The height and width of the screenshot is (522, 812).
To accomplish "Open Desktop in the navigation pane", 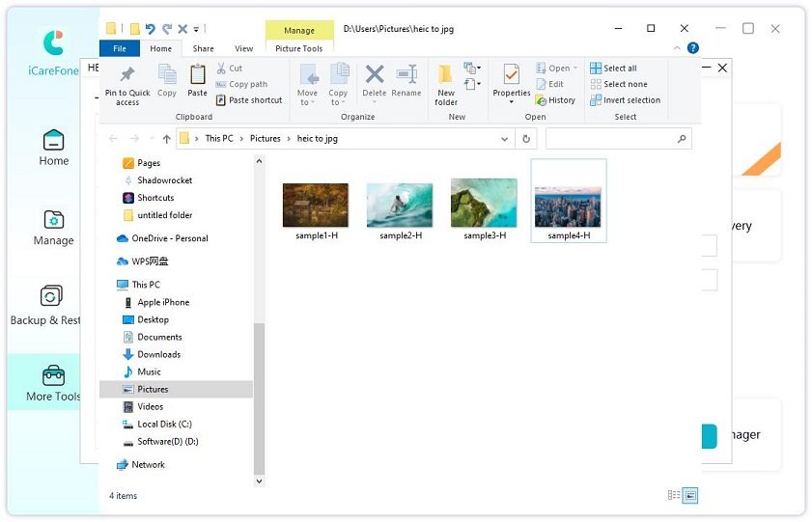I will pos(146,319).
